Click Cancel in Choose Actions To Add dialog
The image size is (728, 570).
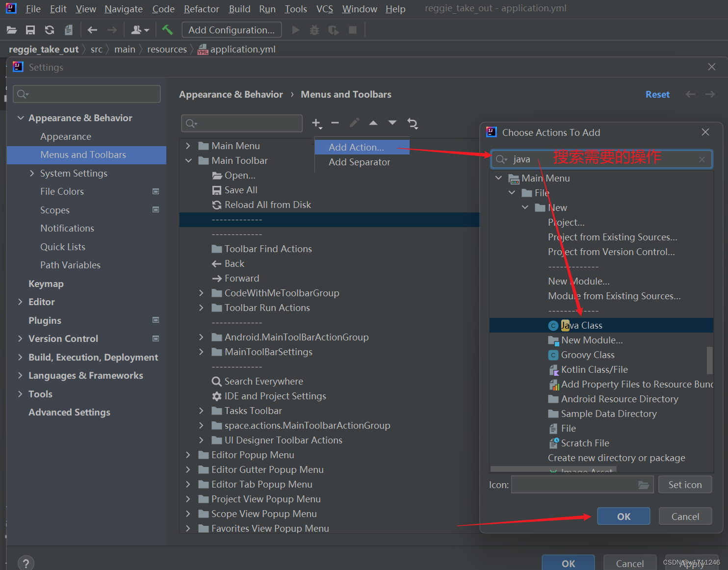685,516
